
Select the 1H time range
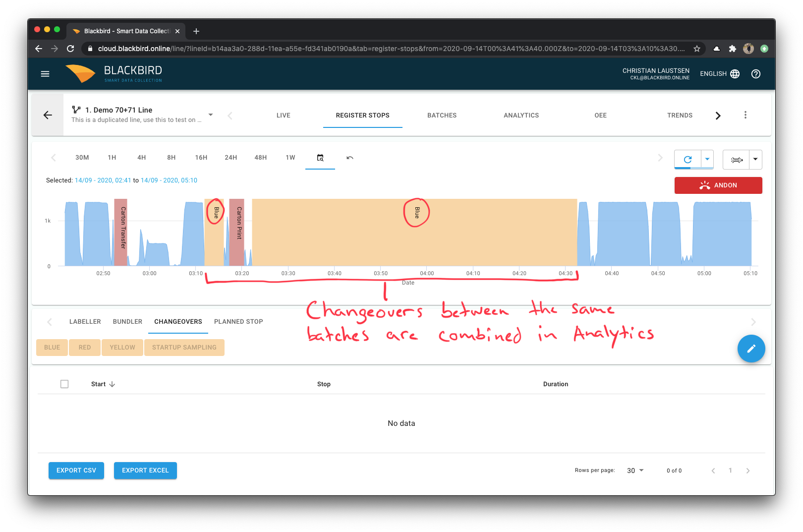pos(112,158)
